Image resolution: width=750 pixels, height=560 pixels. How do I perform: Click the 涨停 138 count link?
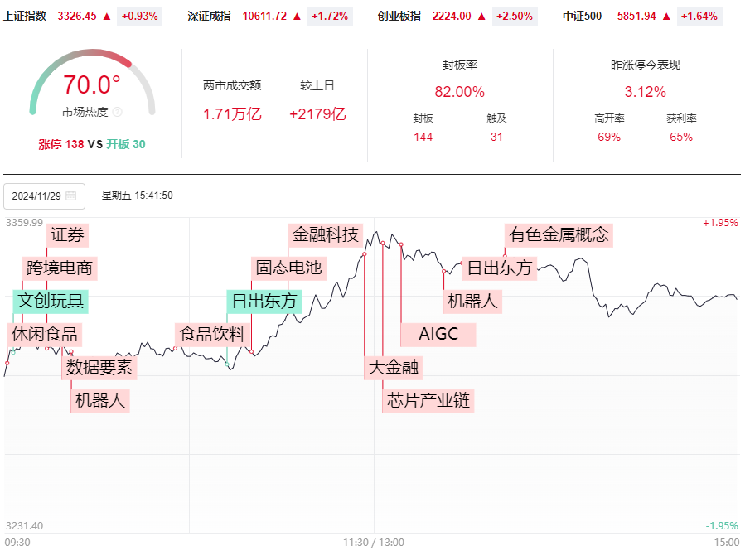pos(61,144)
